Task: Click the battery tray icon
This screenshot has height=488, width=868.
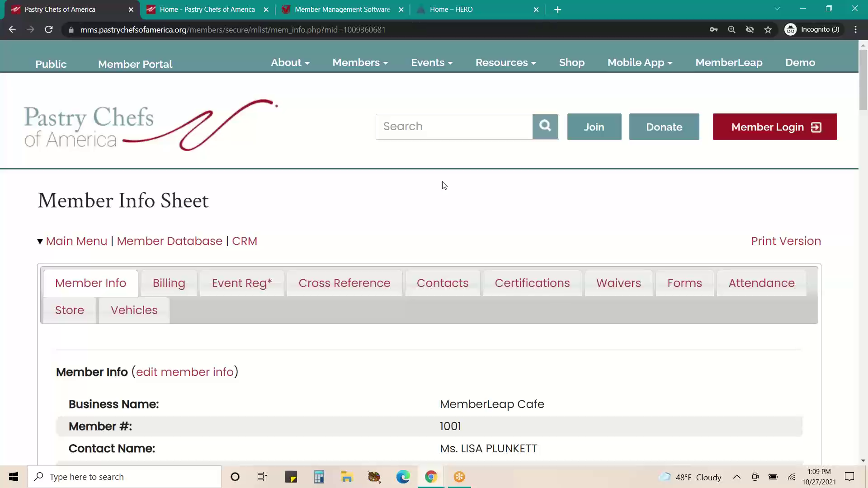Action: 773,477
